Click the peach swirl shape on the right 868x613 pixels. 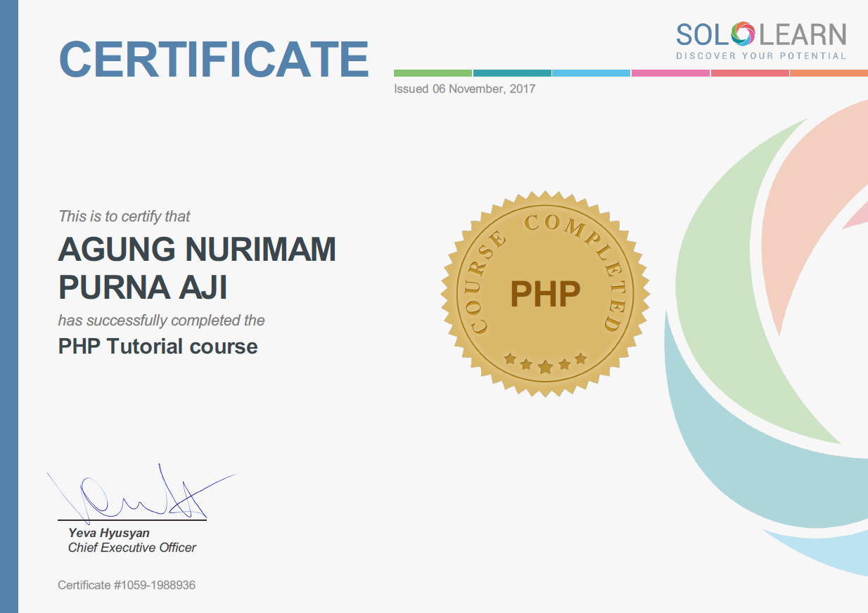tap(809, 211)
